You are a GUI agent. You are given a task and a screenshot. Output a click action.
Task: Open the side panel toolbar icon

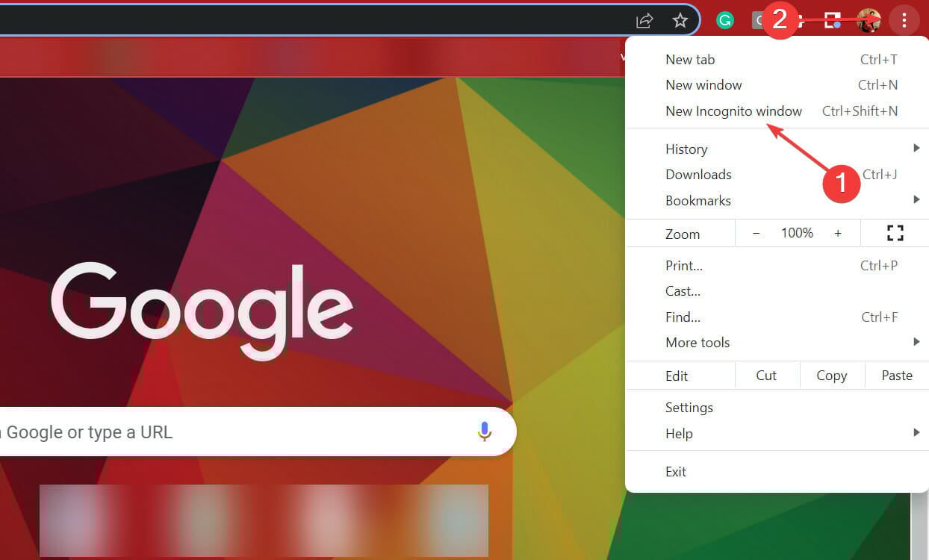click(833, 20)
